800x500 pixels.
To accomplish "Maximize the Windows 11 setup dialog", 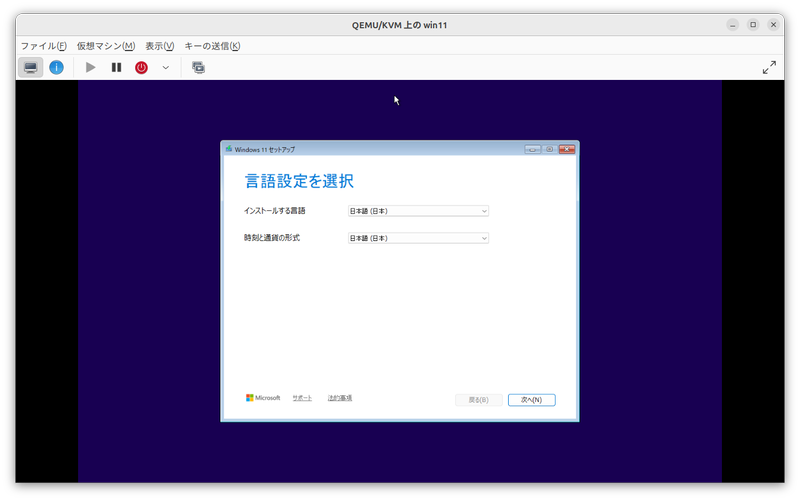I will coord(549,149).
